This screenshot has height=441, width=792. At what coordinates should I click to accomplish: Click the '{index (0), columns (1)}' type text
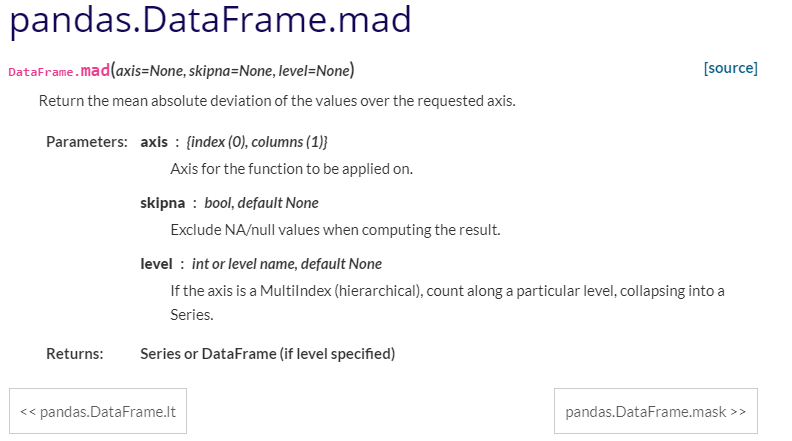click(257, 141)
